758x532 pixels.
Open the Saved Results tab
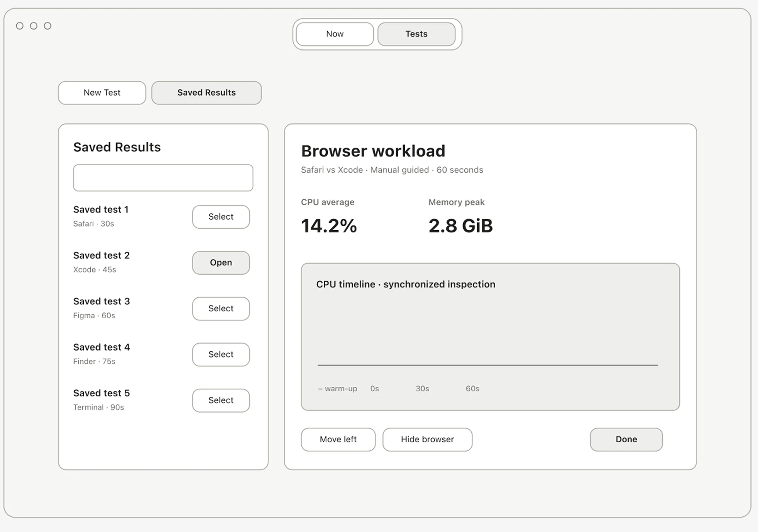coord(206,93)
